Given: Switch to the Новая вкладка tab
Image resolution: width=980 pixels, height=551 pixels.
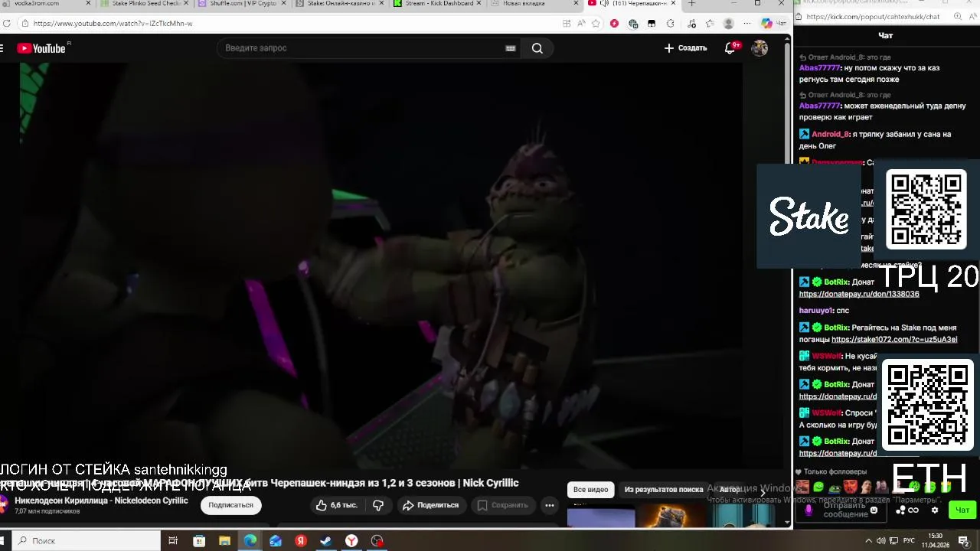Looking at the screenshot, I should (536, 4).
